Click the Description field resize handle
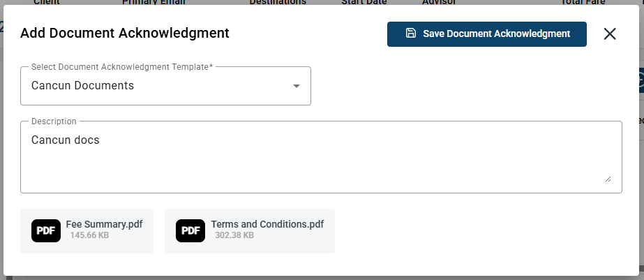 [x=608, y=179]
